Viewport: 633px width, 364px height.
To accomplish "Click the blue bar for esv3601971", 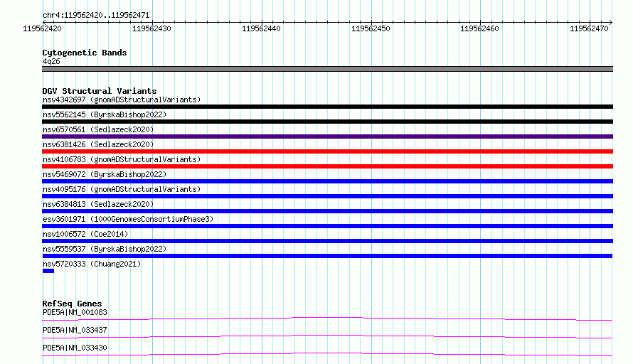I will (327, 226).
